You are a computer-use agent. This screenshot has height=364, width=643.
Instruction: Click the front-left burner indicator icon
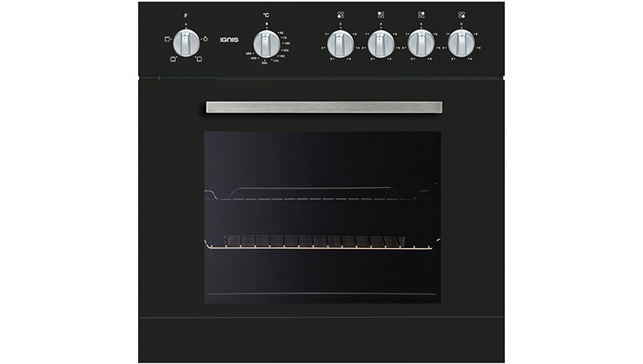click(x=340, y=14)
